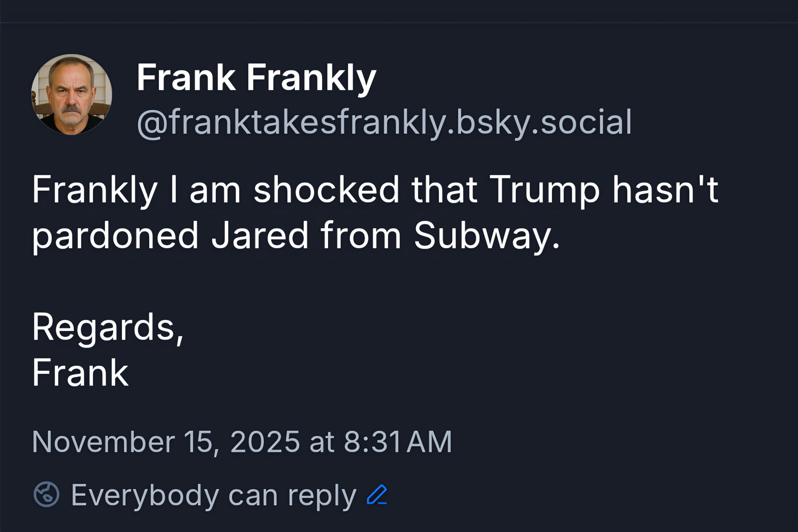Click the 8:31 AM time text
798x532 pixels.
[x=398, y=441]
